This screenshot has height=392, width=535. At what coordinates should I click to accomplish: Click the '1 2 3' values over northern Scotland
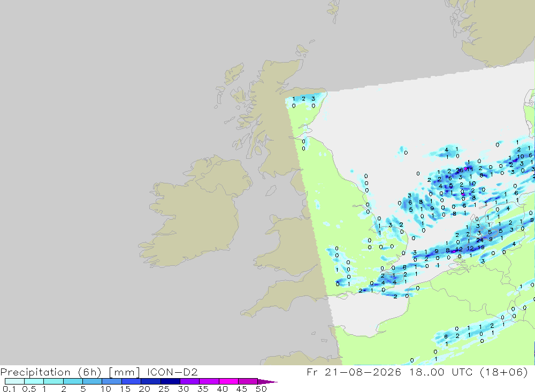[x=303, y=99]
